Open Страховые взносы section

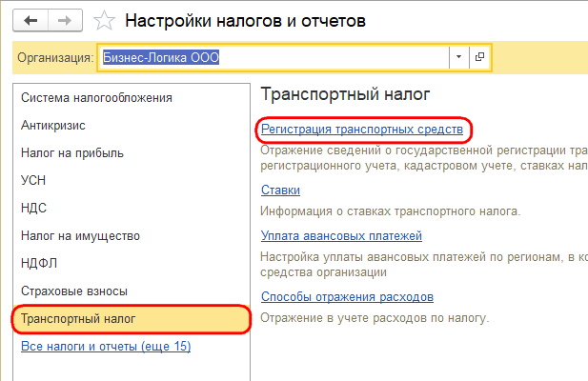pyautogui.click(x=132, y=291)
